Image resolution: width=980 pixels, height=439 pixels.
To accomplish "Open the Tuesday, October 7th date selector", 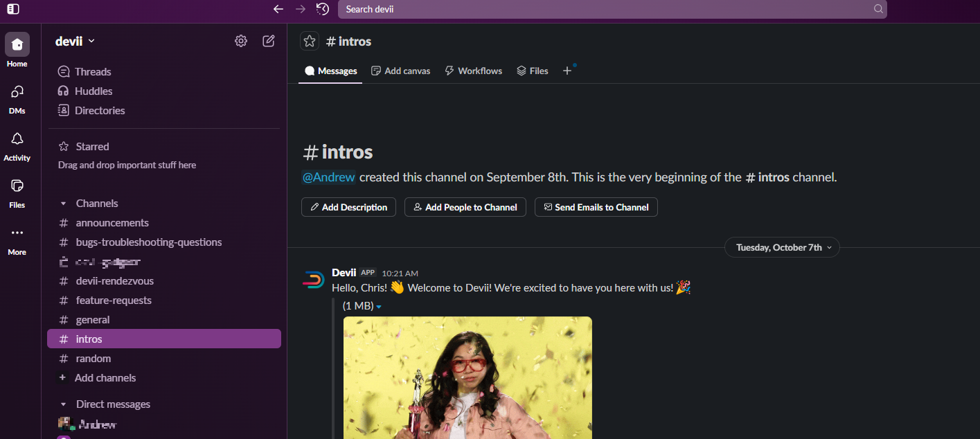I will tap(781, 247).
